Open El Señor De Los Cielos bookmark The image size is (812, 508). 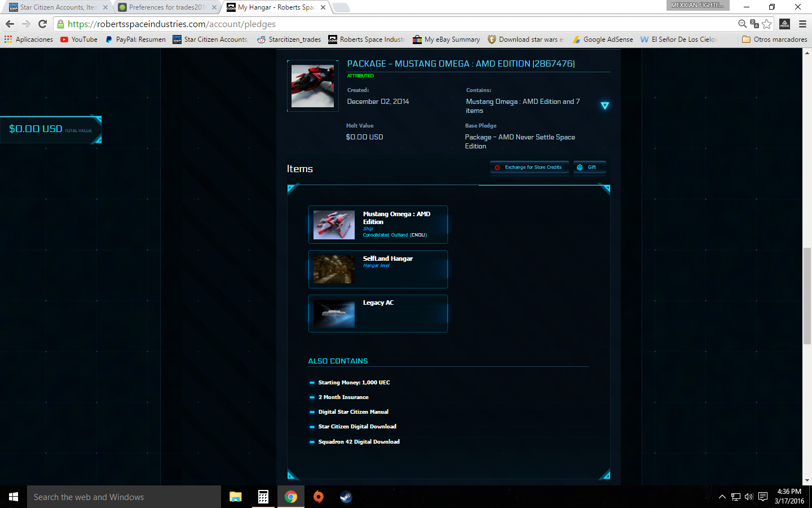pyautogui.click(x=679, y=40)
